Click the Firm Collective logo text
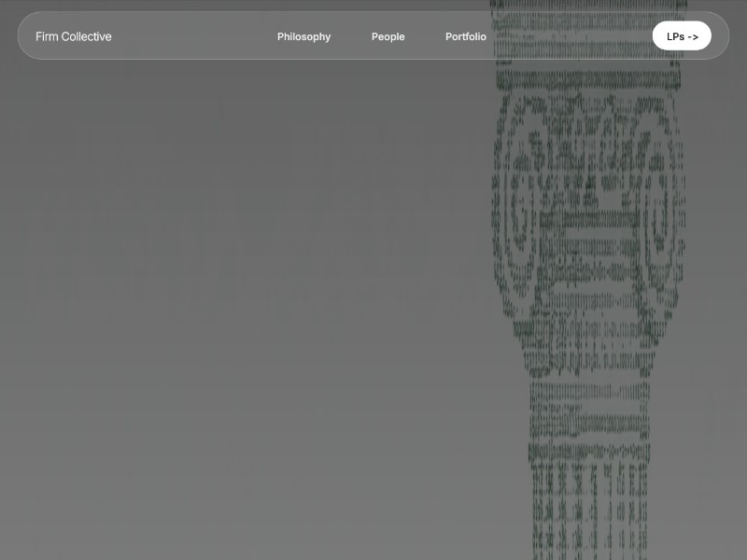 (73, 36)
